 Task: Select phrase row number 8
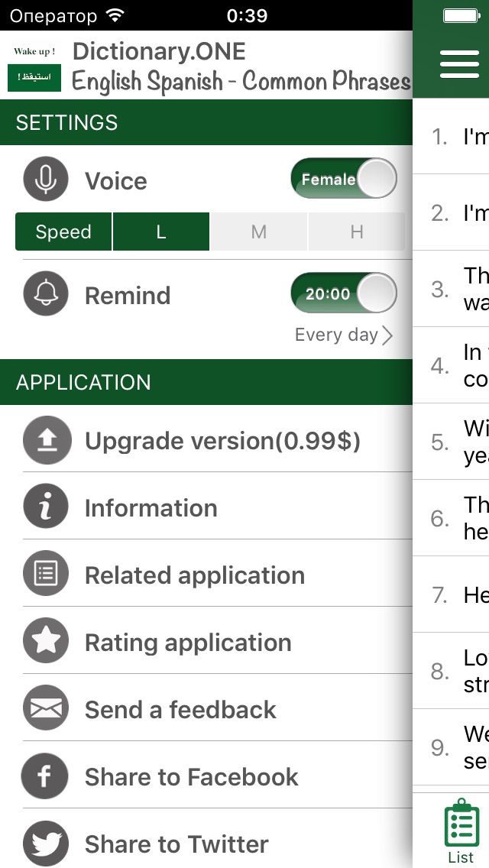click(451, 671)
